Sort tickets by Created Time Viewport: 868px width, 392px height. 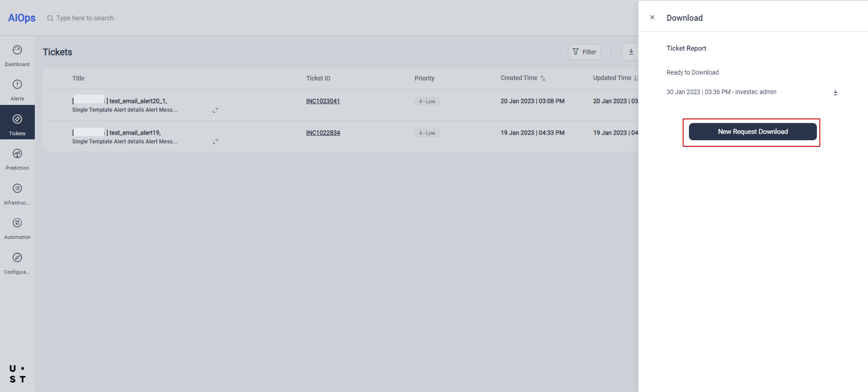point(542,79)
